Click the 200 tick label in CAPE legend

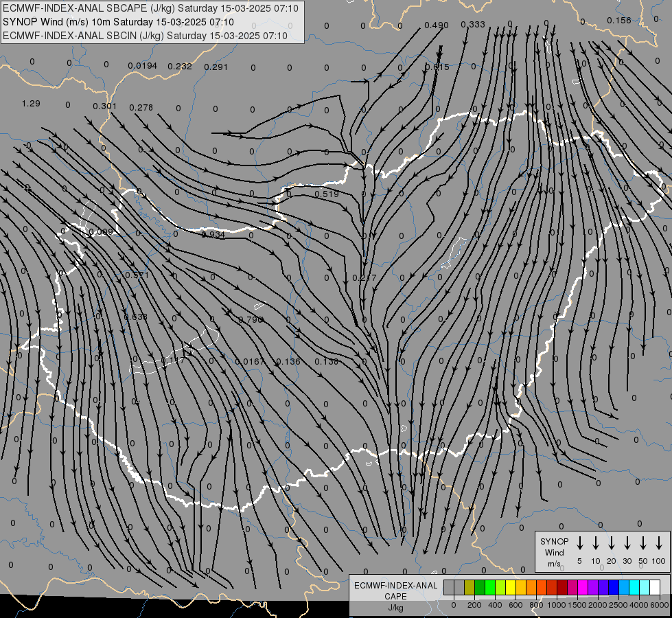tap(474, 605)
